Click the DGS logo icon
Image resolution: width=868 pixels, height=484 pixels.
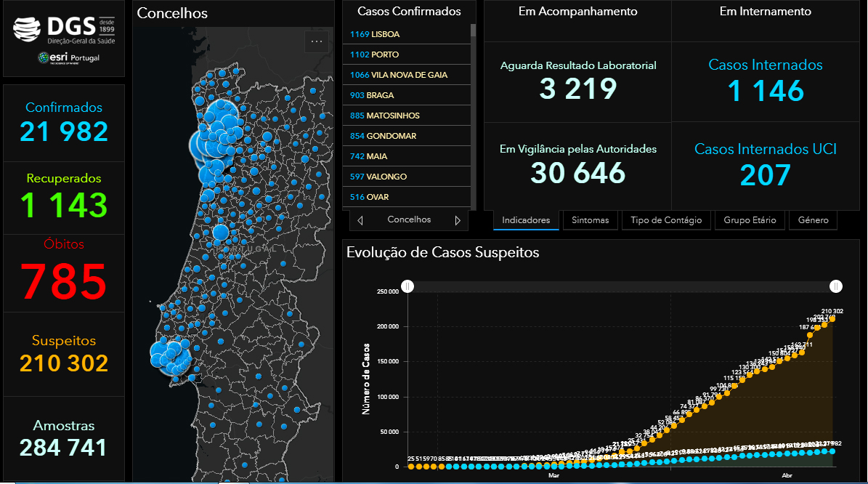pos(27,29)
